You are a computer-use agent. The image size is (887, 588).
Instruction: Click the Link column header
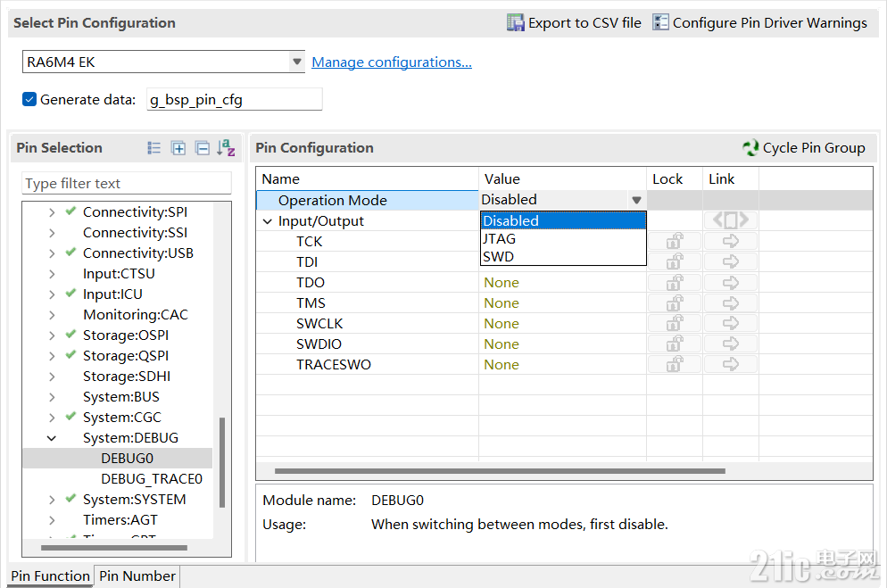pyautogui.click(x=731, y=179)
